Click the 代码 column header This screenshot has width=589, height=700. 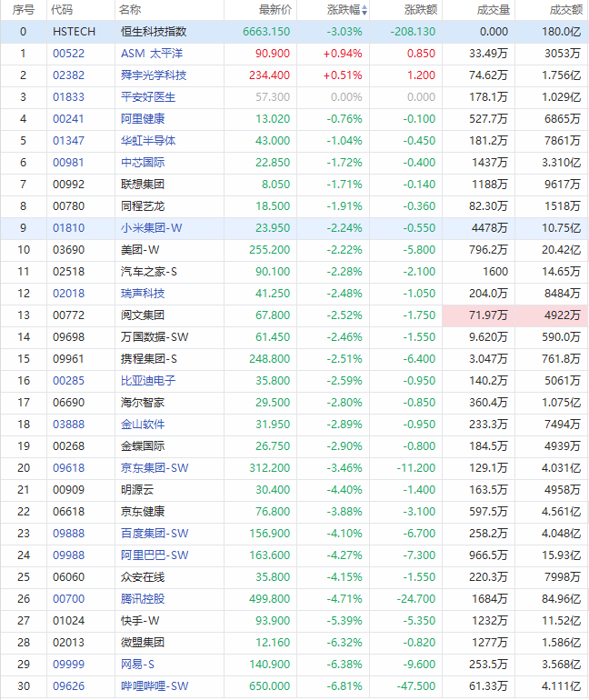coord(62,10)
